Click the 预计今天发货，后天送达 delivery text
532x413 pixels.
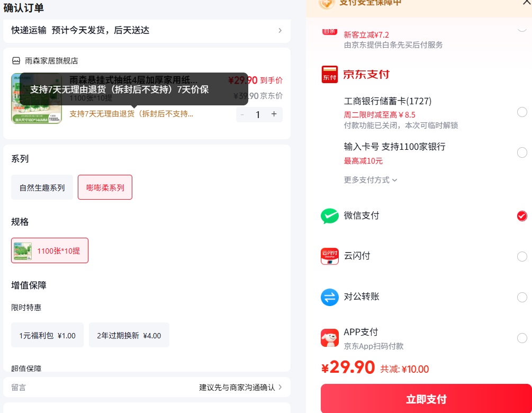(x=101, y=30)
